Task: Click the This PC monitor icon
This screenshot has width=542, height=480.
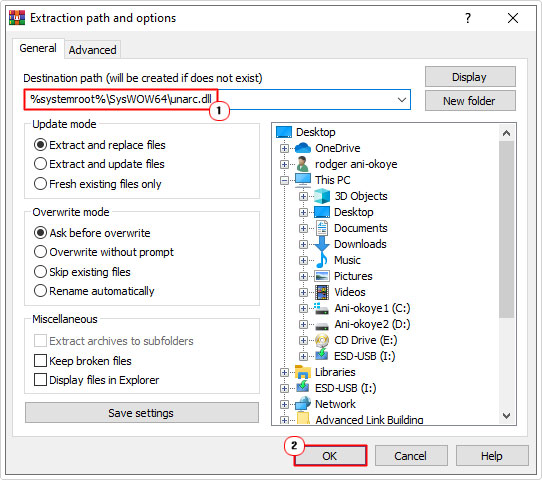Action: pos(303,180)
